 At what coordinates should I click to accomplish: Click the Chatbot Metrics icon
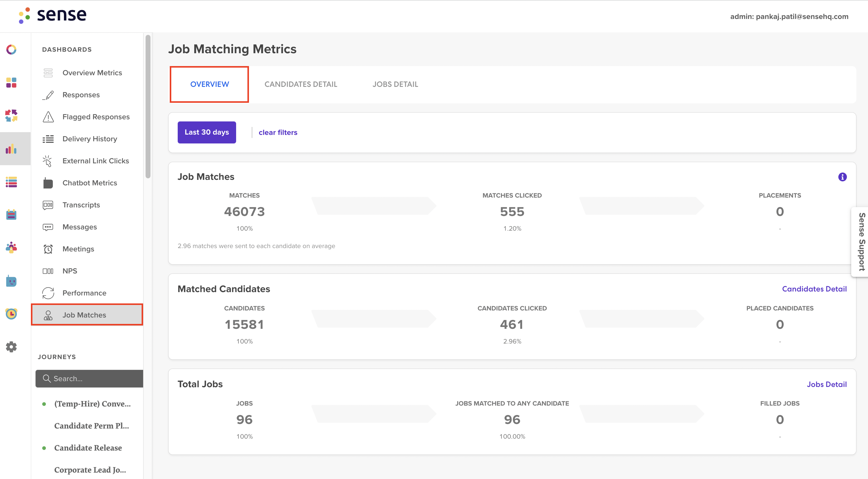click(x=48, y=183)
